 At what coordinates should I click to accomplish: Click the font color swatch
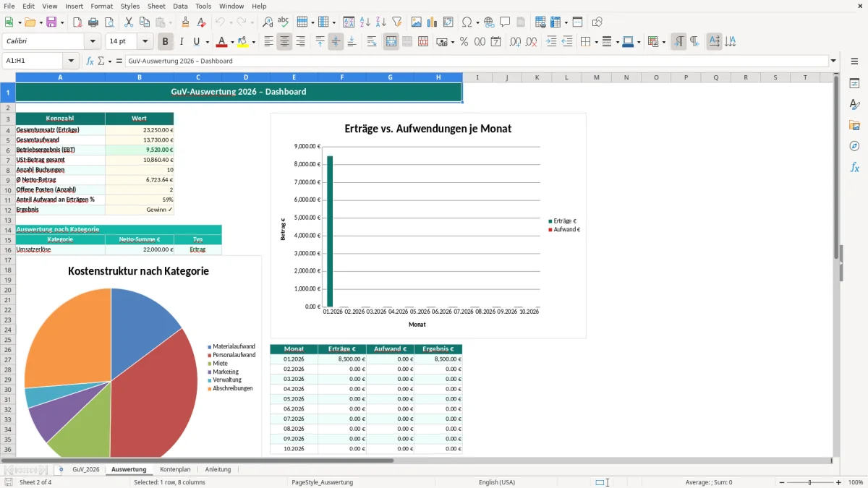tap(222, 42)
